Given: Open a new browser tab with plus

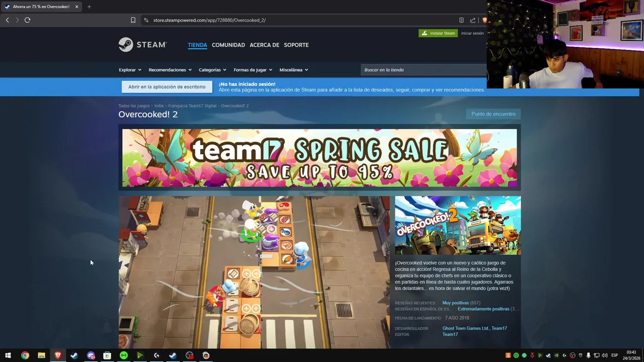Looking at the screenshot, I should [89, 7].
